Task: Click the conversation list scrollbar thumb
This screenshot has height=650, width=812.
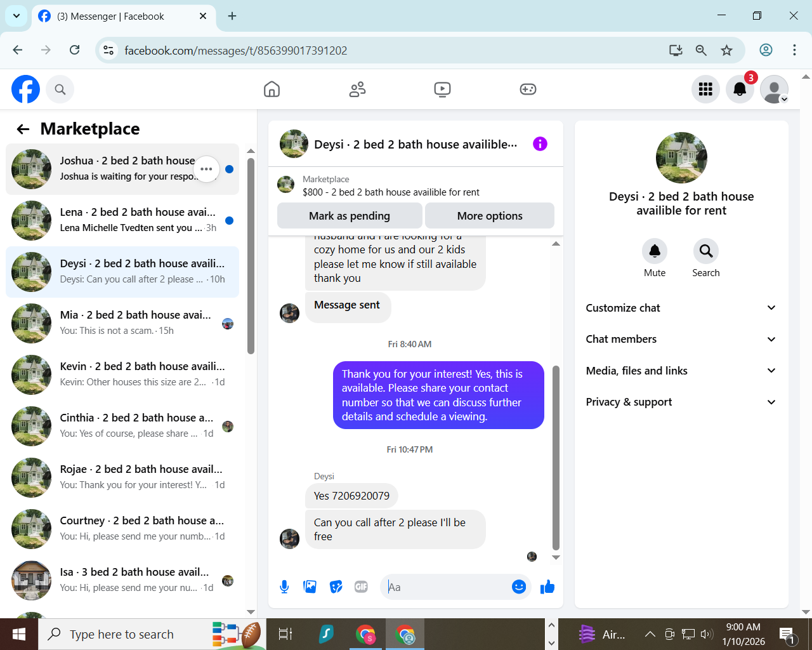Action: pyautogui.click(x=251, y=256)
